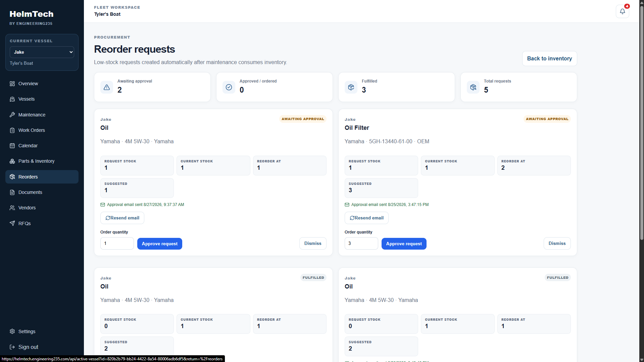Viewport: 644px width, 362px height.
Task: Click the RFQs paper plane icon
Action: [x=12, y=223]
